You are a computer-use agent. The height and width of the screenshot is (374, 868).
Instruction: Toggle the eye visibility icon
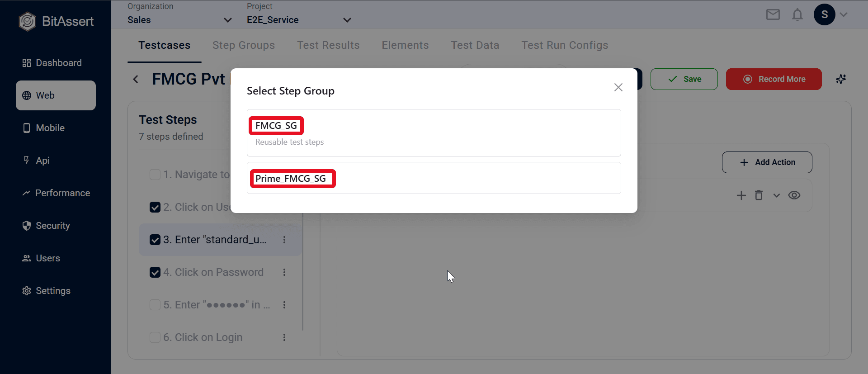coord(794,195)
